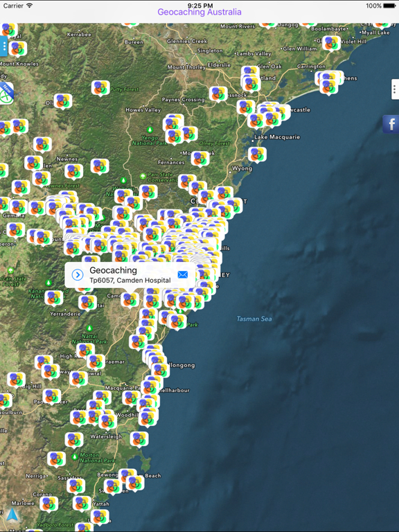Viewport: 399px width, 532px height.
Task: Select the cache pin right of Newnes
Action: tap(100, 166)
